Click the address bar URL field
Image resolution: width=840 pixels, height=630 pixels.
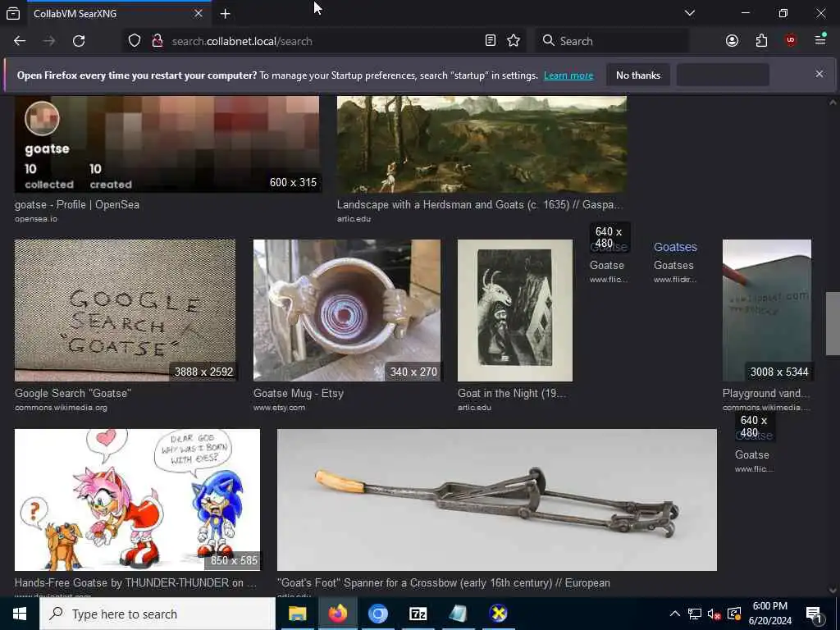click(x=326, y=41)
